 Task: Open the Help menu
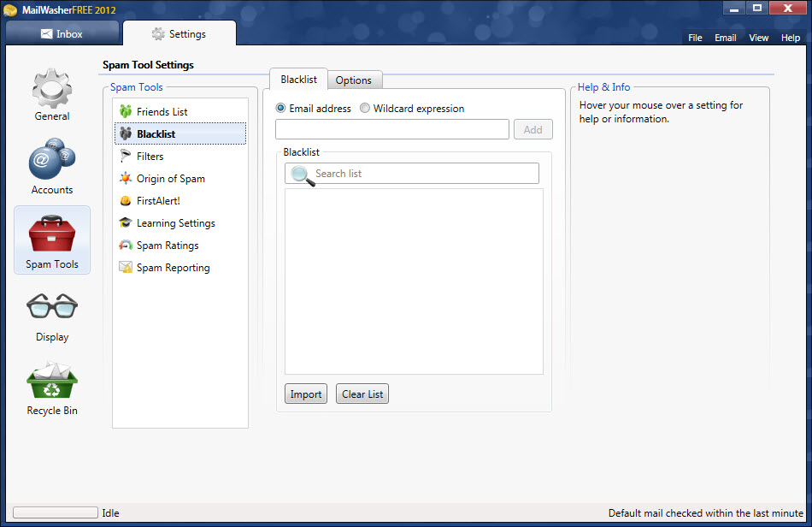pyautogui.click(x=791, y=38)
